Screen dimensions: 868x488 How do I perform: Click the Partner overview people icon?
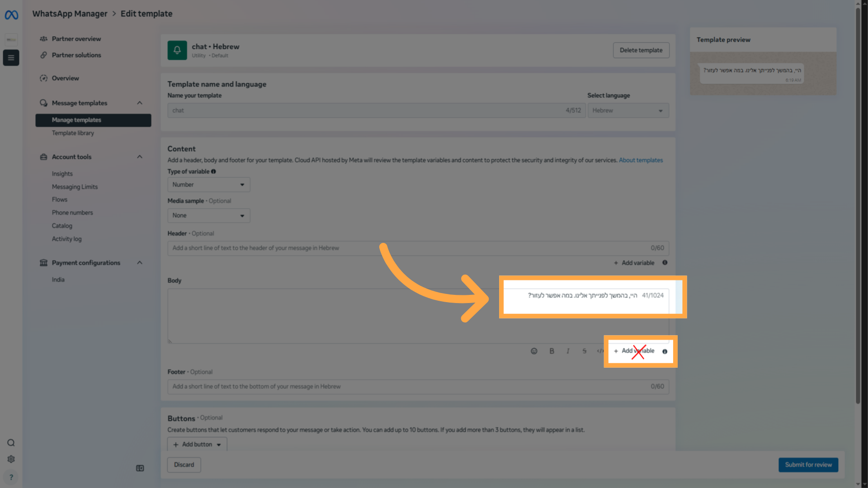[x=43, y=39]
